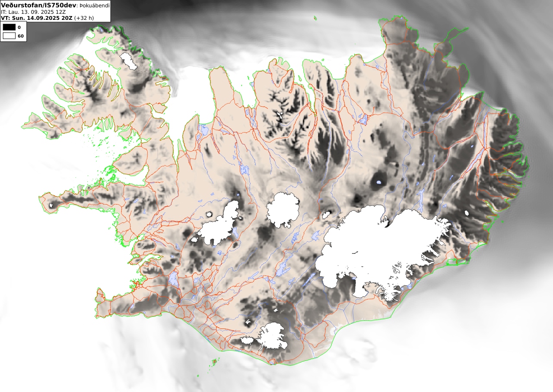553x392 pixels.
Task: Click the legend value "60"
Action: (20, 36)
